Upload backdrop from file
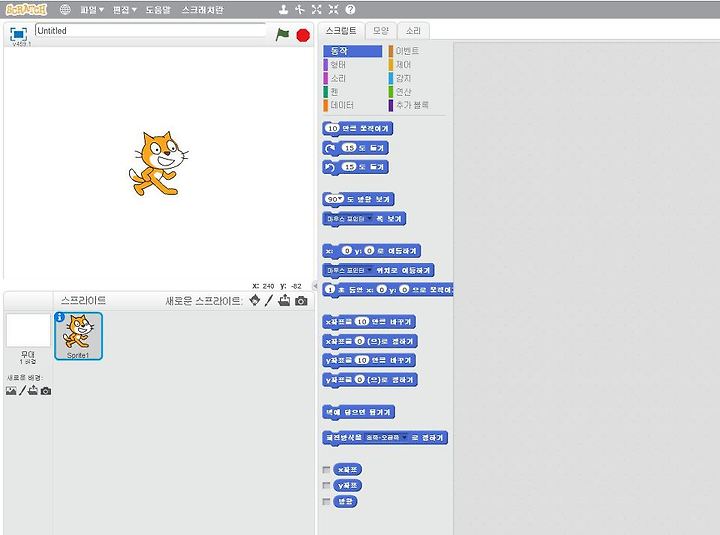720x535 pixels. pyautogui.click(x=33, y=391)
